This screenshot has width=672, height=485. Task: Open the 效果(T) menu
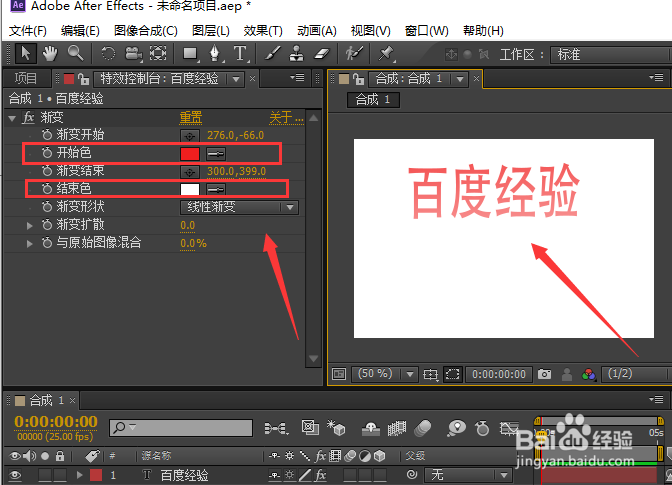pos(263,31)
